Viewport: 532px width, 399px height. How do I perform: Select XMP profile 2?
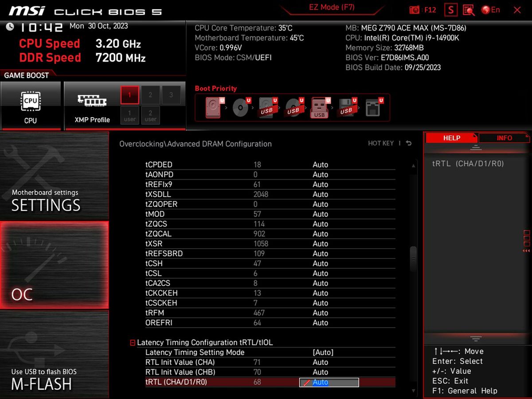click(x=150, y=95)
